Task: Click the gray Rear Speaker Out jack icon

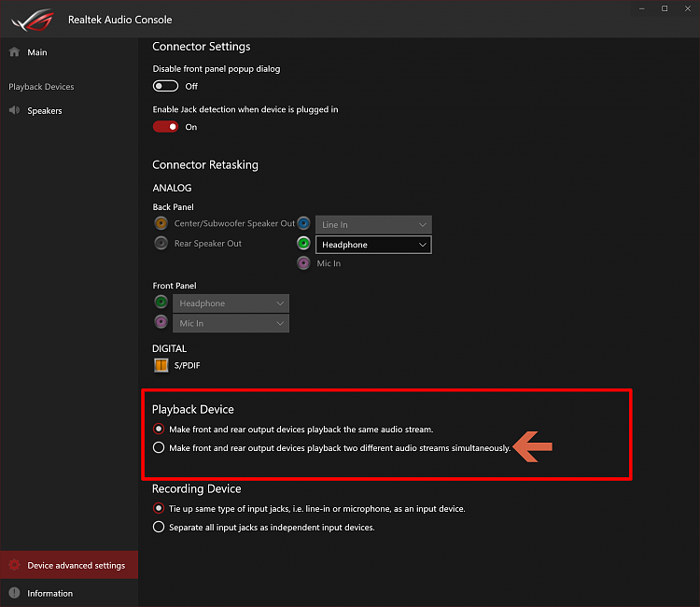Action: [x=161, y=243]
